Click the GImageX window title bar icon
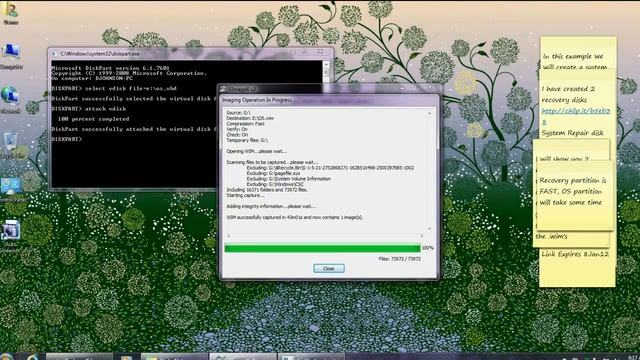Image resolution: width=640 pixels, height=360 pixels. tap(223, 89)
